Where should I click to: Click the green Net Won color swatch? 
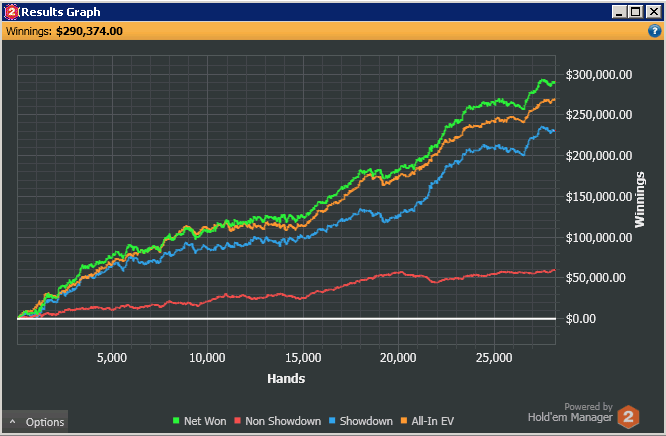(x=176, y=420)
